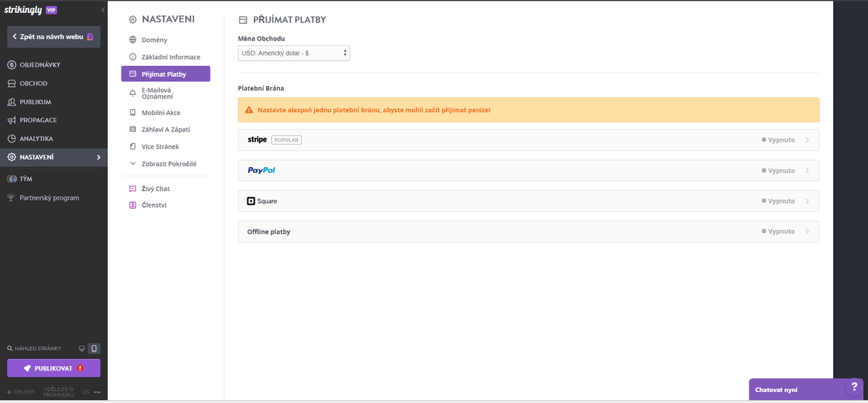Open Objednávky from the dollar icon

click(x=12, y=65)
